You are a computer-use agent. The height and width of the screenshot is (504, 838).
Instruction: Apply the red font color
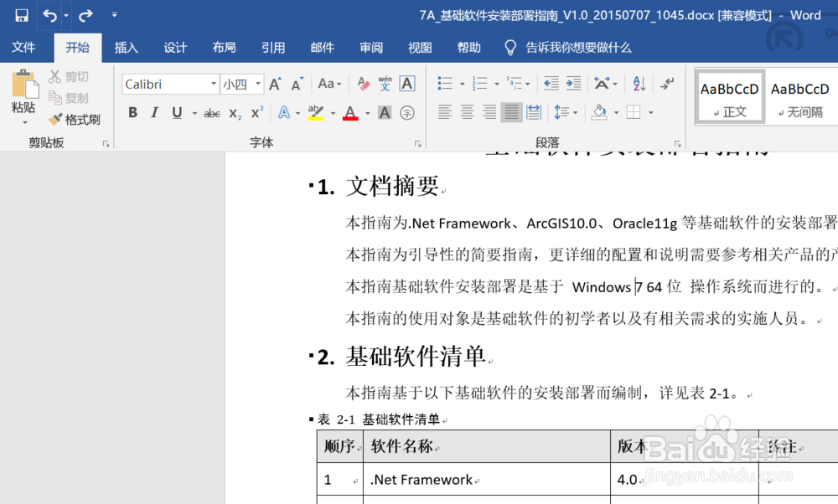(350, 113)
